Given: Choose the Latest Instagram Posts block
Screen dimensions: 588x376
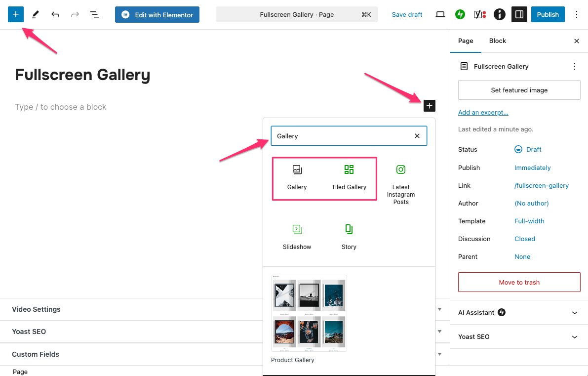Looking at the screenshot, I should click(x=401, y=184).
